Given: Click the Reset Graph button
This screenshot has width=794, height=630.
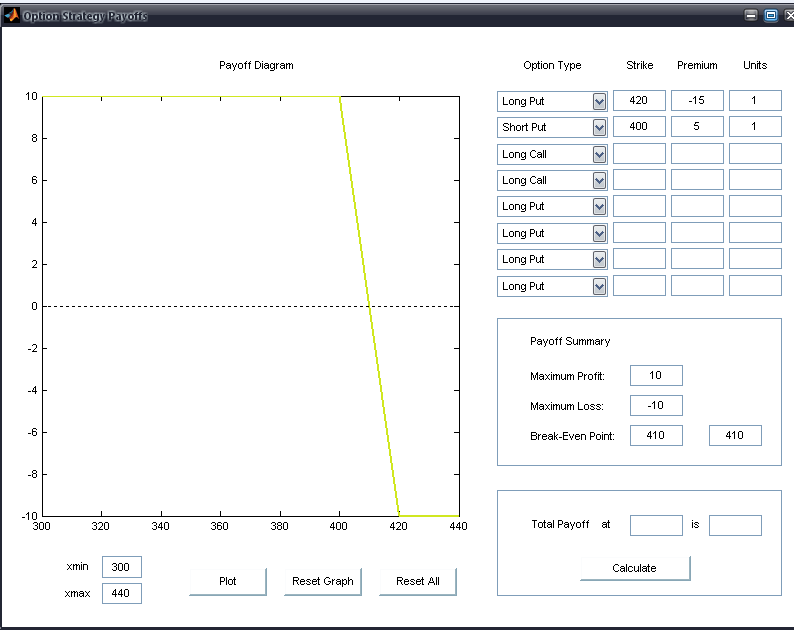Looking at the screenshot, I should (x=323, y=581).
